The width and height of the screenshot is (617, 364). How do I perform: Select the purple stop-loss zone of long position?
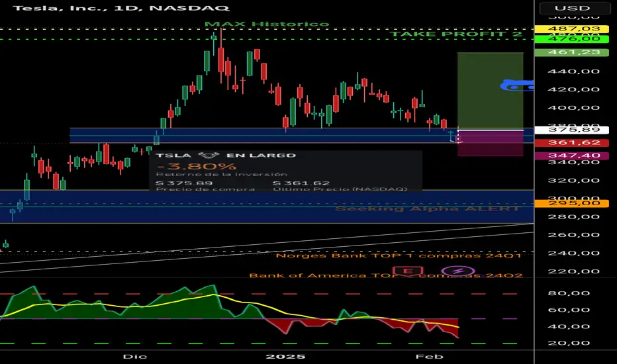[491, 143]
